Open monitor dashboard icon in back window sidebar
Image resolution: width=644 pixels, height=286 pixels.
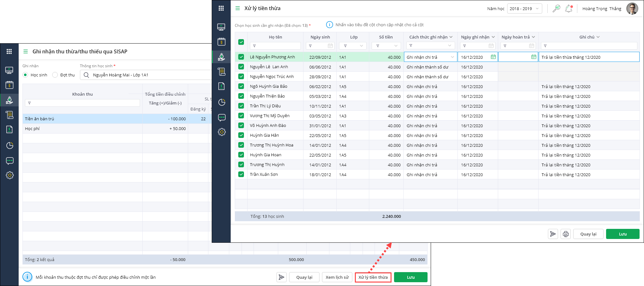[9, 70]
